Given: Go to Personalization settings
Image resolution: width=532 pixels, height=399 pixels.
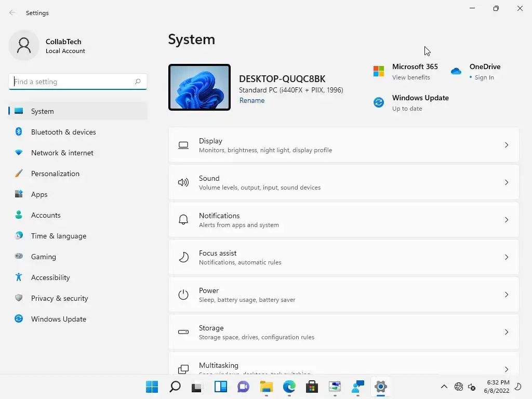Looking at the screenshot, I should click(x=78, y=174).
